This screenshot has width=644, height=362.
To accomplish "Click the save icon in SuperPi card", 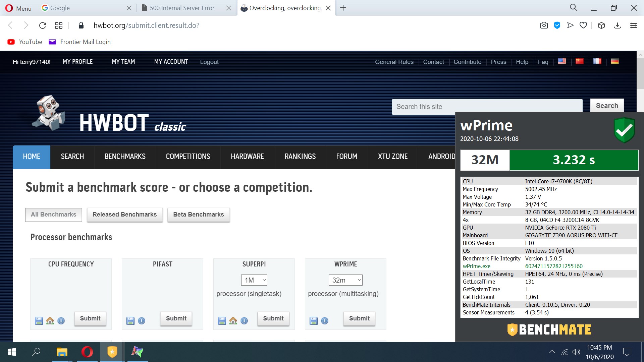I will point(222,321).
